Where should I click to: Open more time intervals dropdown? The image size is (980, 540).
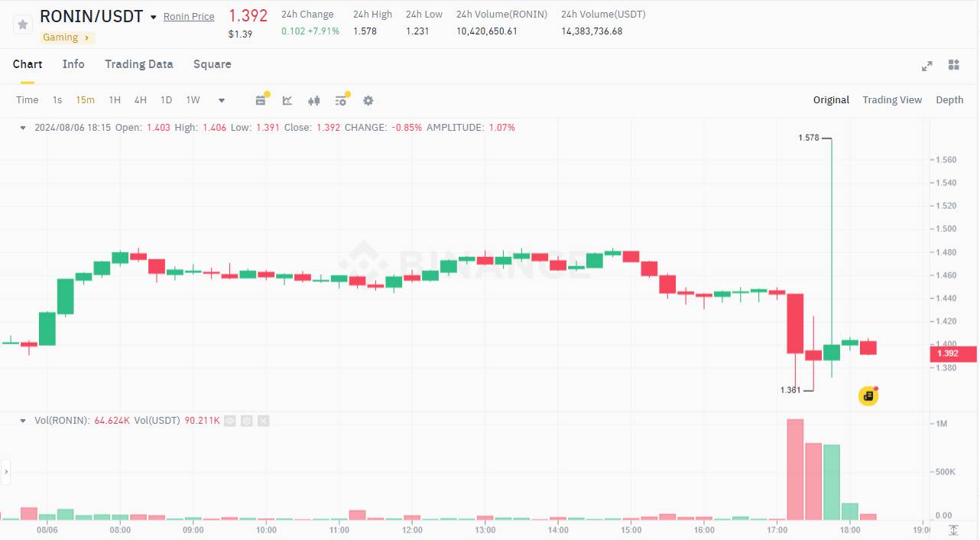coord(222,100)
